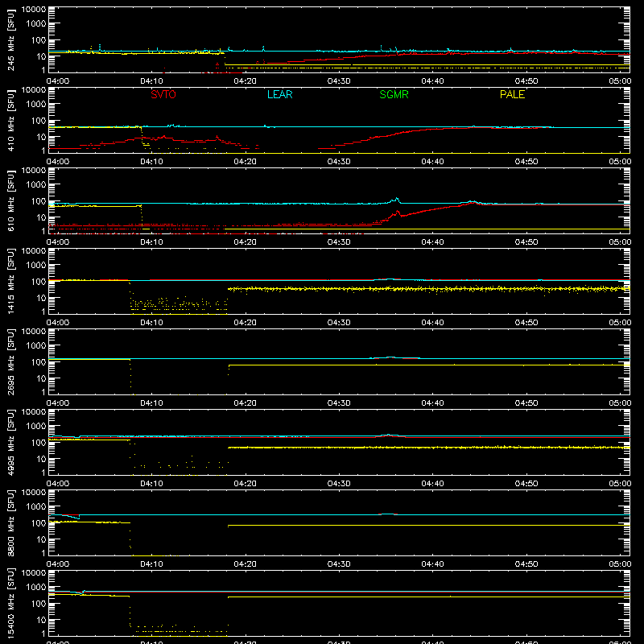Click the 04:00 tick label under 1415 MHz panel
This screenshot has width=644, height=644.
[58, 323]
